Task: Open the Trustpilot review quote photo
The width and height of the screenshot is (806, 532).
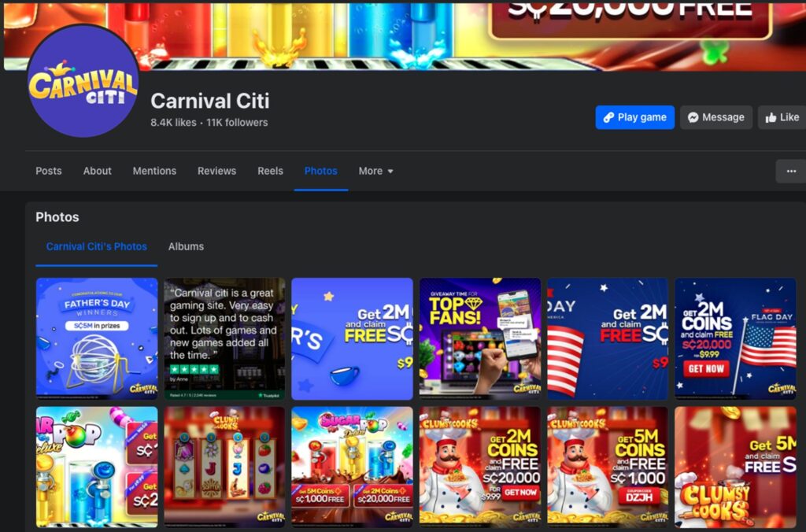Action: click(224, 338)
